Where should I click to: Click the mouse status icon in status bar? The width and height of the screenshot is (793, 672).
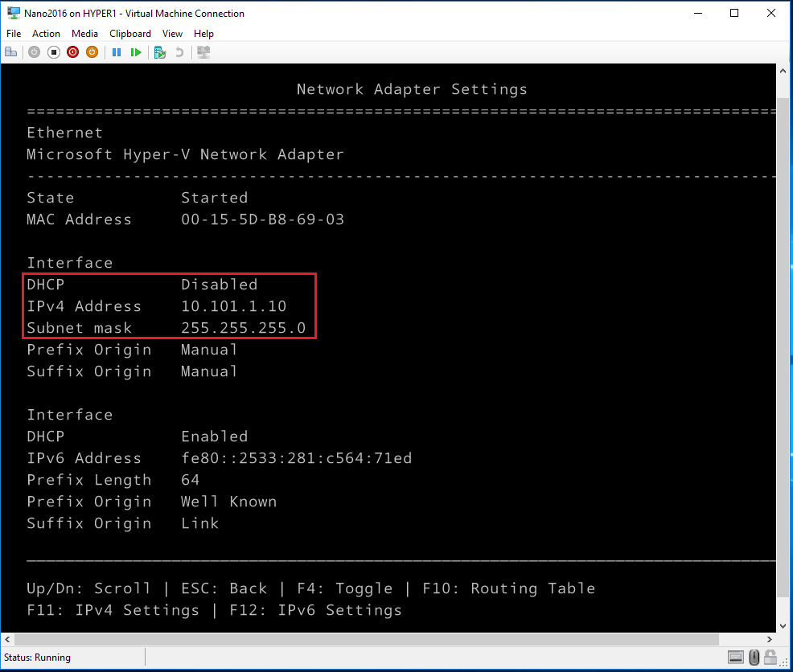pyautogui.click(x=754, y=658)
